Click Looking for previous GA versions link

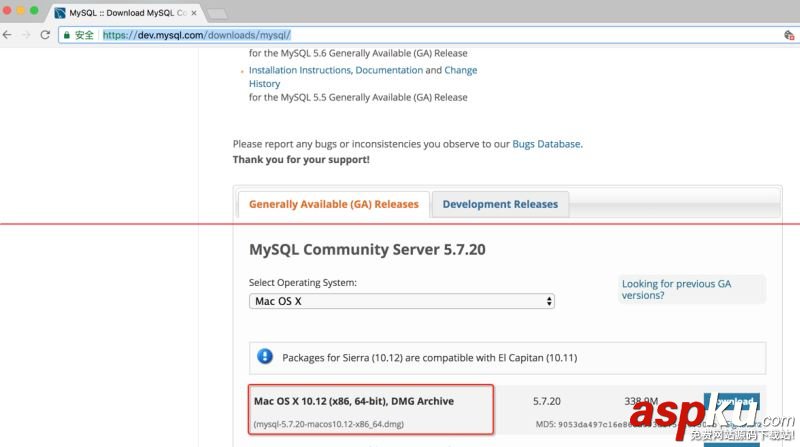pos(676,289)
